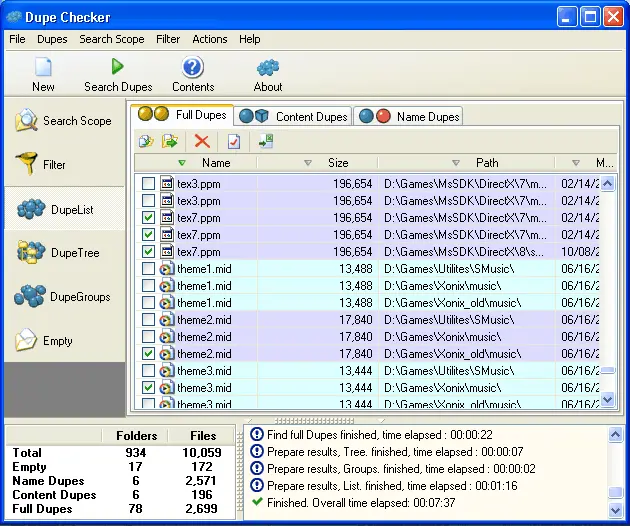
Task: Click the list's scroll down arrow
Action: (x=608, y=399)
